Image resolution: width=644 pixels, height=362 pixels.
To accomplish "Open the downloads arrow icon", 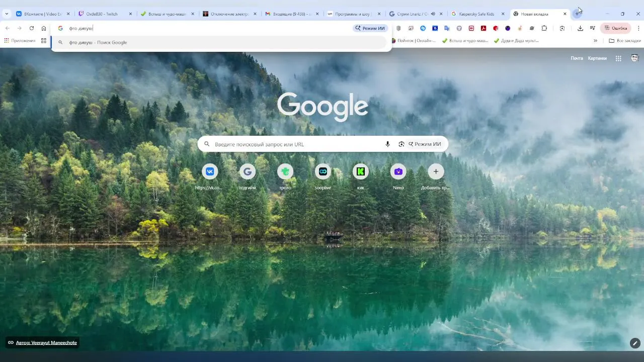I will point(580,28).
